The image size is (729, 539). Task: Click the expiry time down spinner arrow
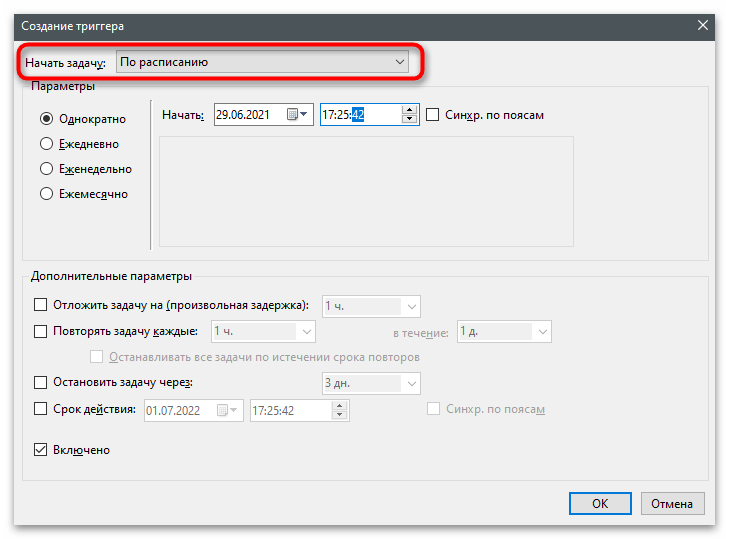point(339,415)
